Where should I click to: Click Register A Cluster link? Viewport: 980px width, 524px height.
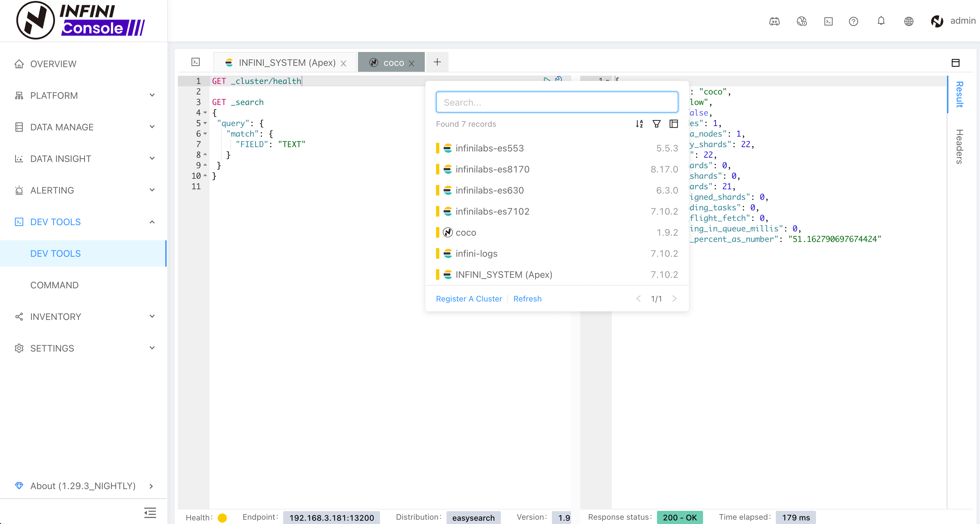click(469, 299)
